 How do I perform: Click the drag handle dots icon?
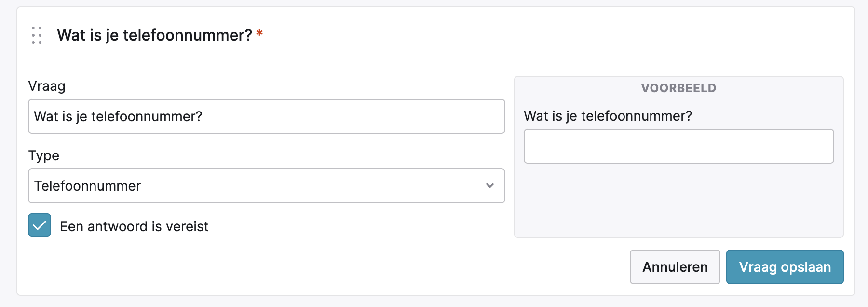(37, 35)
